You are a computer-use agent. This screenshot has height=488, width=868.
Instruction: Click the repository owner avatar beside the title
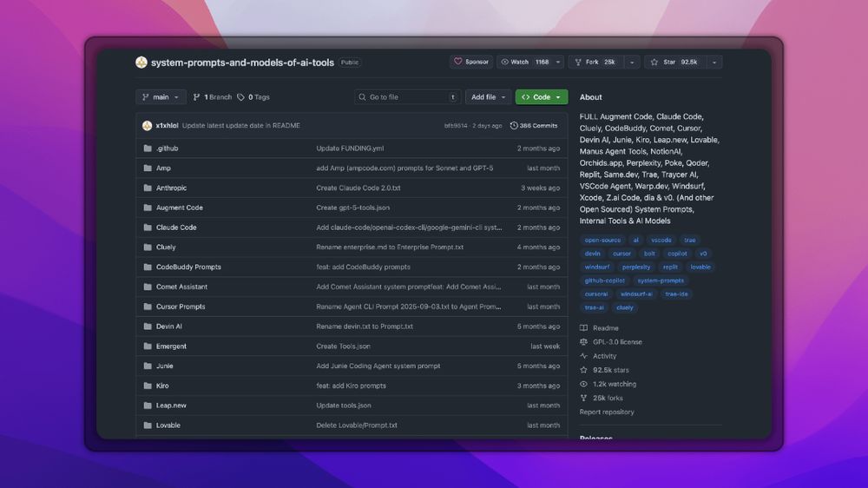[141, 63]
